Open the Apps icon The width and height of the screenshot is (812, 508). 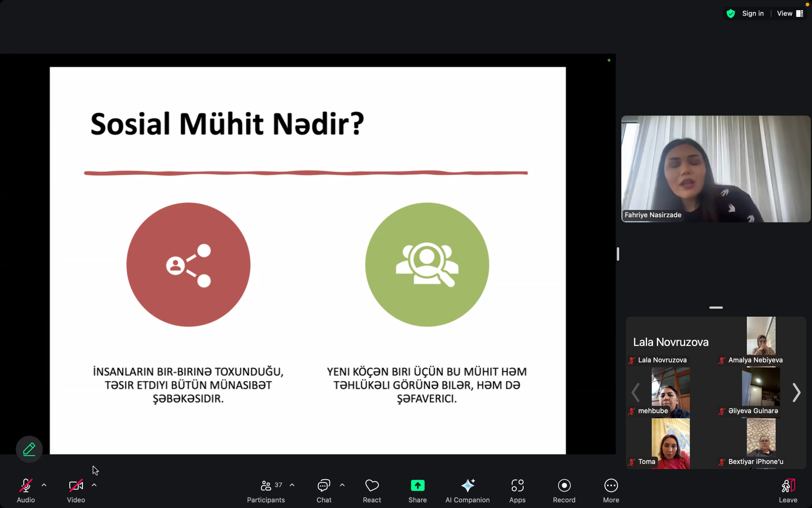click(517, 486)
